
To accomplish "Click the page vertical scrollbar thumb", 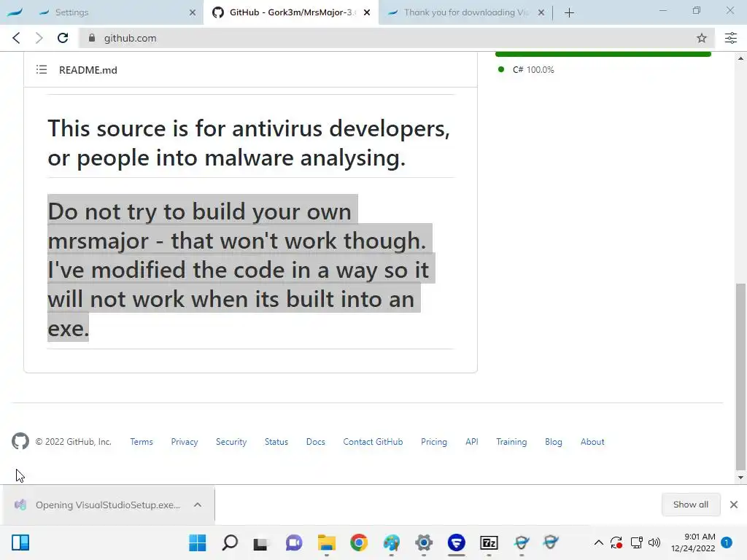I will tap(740, 376).
